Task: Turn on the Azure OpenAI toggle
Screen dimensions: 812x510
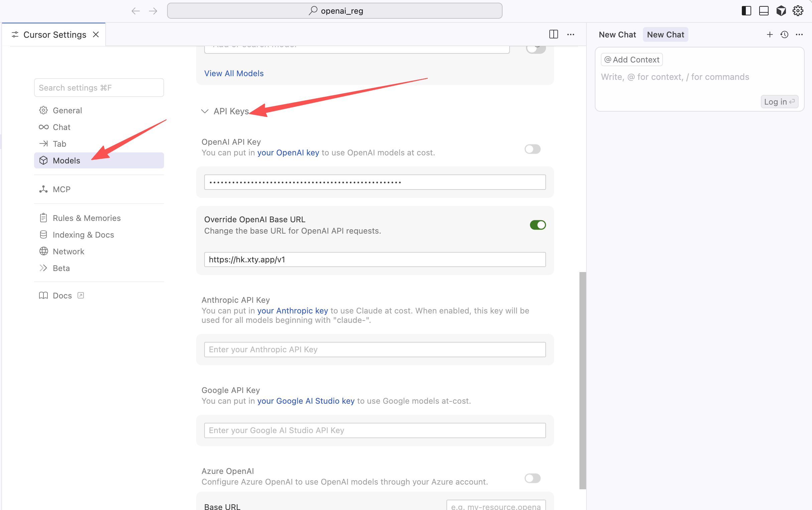Action: tap(532, 478)
